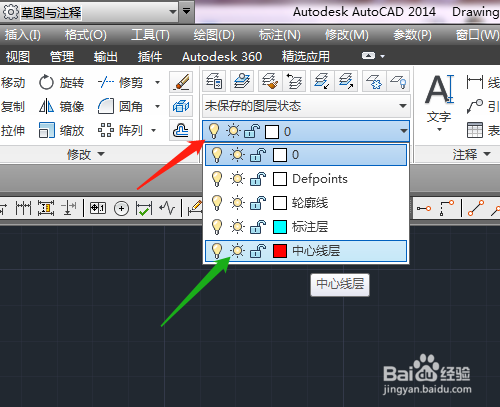Toggle on/off bulb for Defpoints layer

coord(217,179)
